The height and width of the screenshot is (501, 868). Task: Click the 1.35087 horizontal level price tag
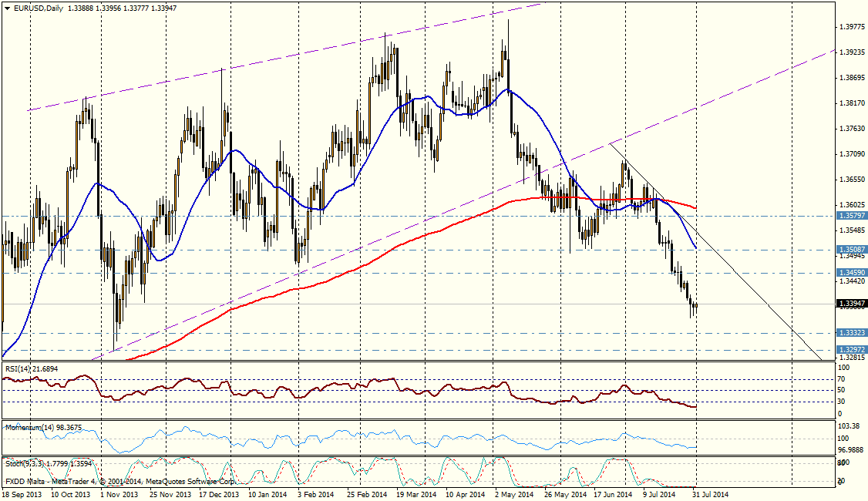tap(851, 250)
